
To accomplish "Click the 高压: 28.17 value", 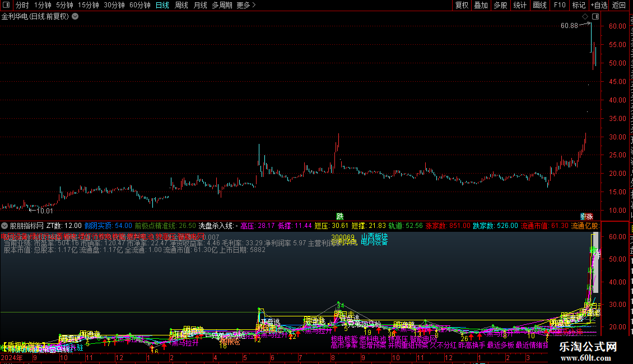I will pos(258,226).
